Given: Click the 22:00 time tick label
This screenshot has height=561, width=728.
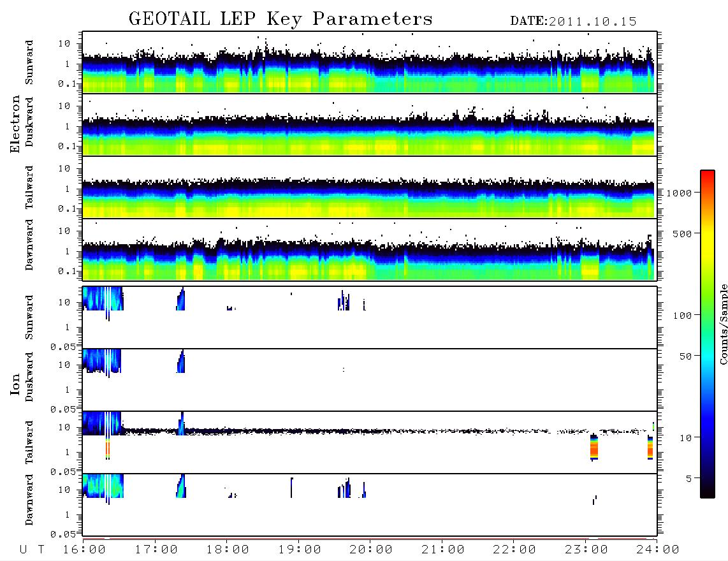Looking at the screenshot, I should (x=514, y=550).
